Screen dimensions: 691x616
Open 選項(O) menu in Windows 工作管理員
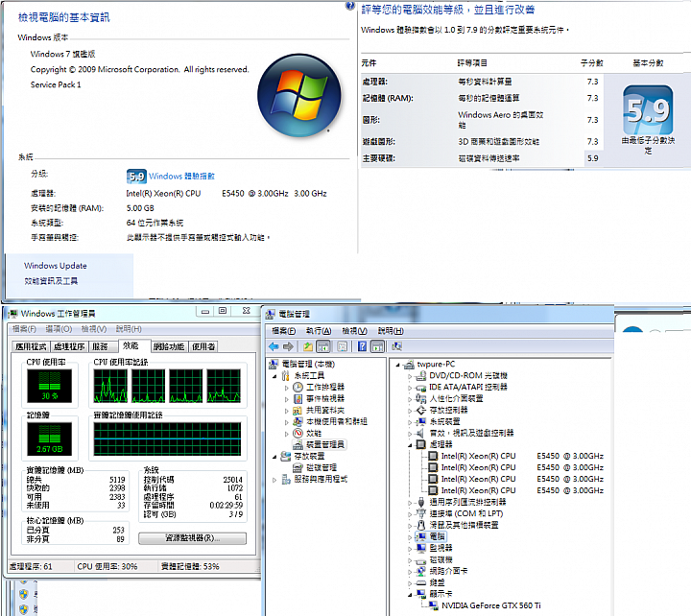[x=59, y=329]
